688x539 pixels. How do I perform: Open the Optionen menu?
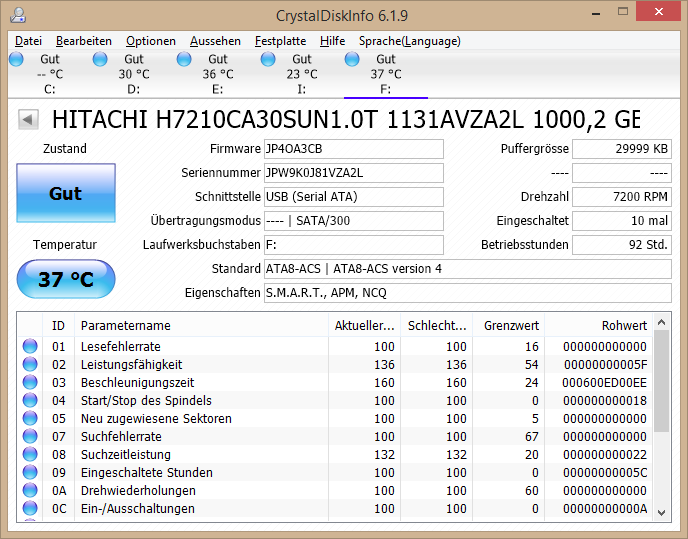tap(150, 41)
